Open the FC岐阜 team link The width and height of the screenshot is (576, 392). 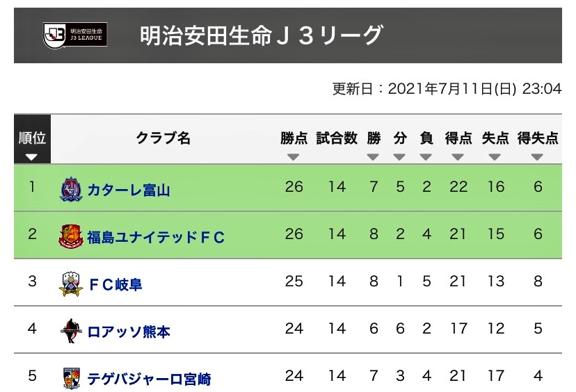point(115,284)
